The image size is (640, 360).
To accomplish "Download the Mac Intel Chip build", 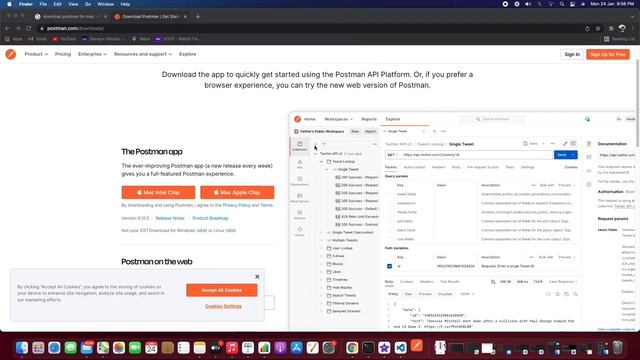I will [158, 192].
